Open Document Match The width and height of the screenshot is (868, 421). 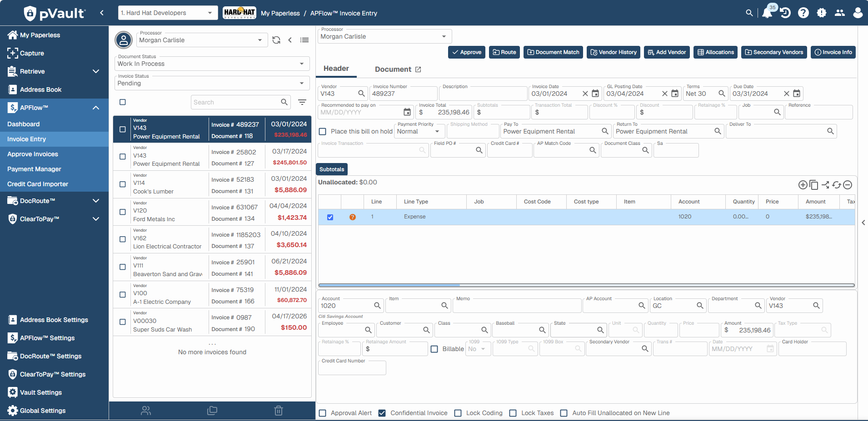[553, 52]
